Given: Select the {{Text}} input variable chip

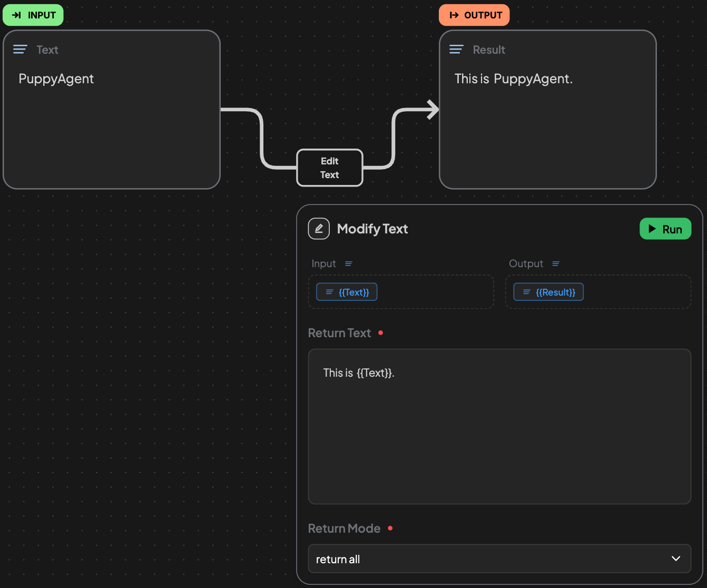Looking at the screenshot, I should point(347,292).
